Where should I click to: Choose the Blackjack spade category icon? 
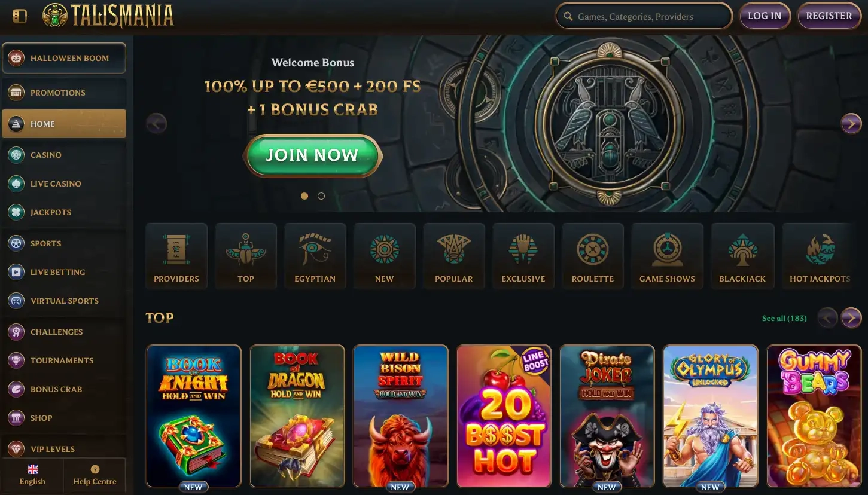[742, 256]
